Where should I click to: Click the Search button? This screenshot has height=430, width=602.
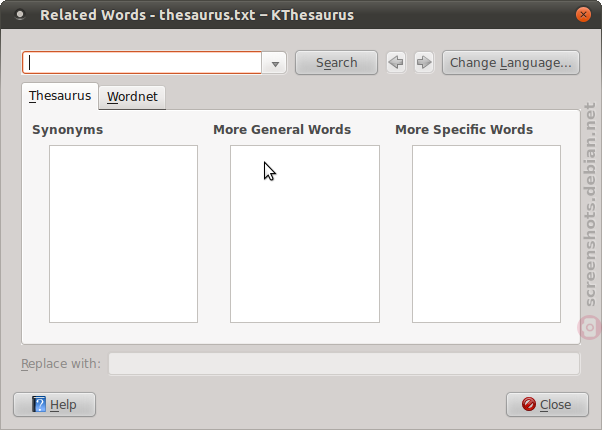coord(336,63)
